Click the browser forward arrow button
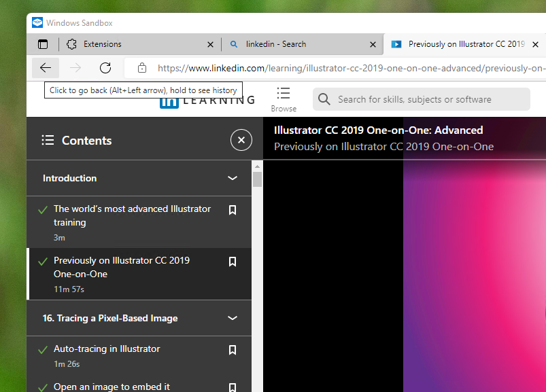 (x=75, y=68)
